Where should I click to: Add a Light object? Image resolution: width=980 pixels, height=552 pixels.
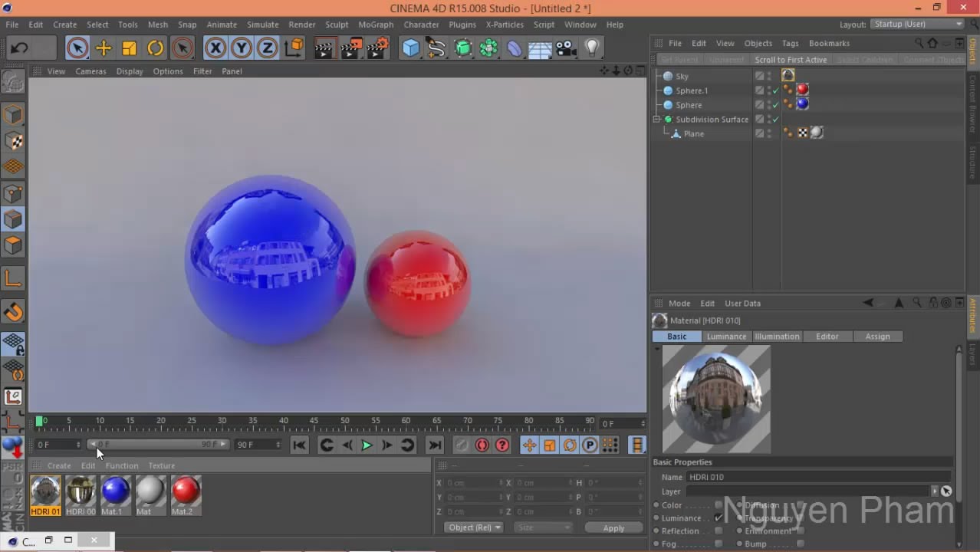[x=592, y=48]
